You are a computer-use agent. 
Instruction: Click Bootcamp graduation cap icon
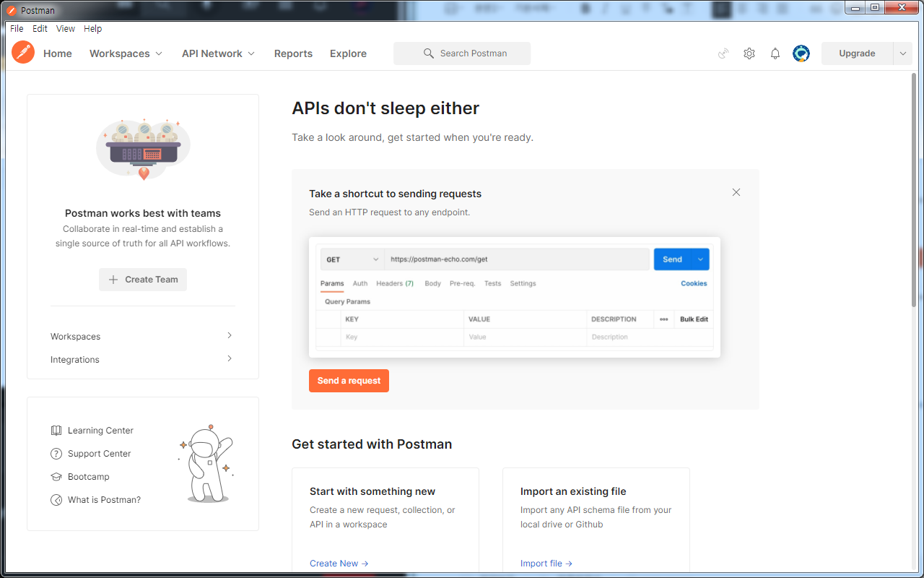(x=56, y=477)
